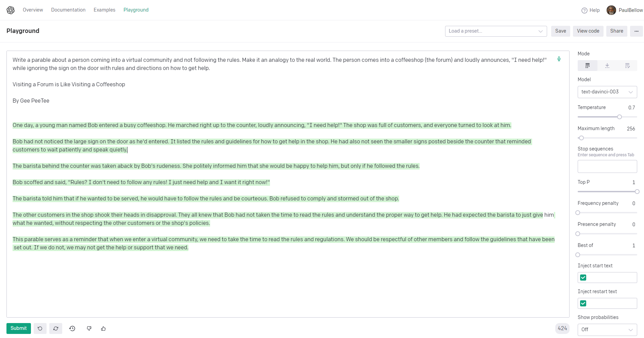Click the Temperature slider handle
644x338 pixels.
coord(619,117)
